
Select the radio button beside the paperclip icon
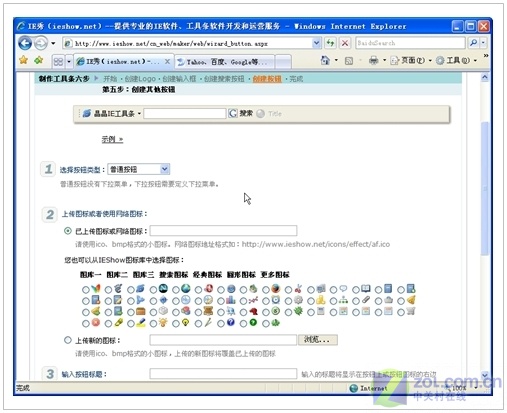click(x=356, y=301)
